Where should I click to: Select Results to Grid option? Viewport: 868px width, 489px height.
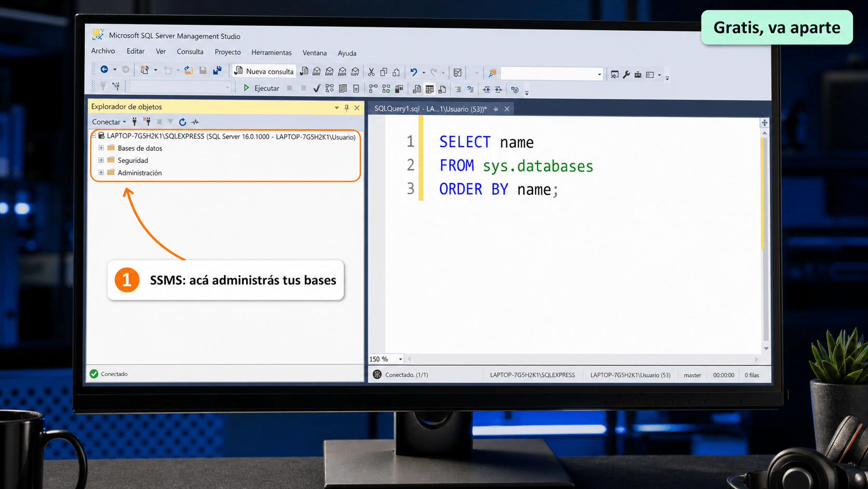click(429, 89)
